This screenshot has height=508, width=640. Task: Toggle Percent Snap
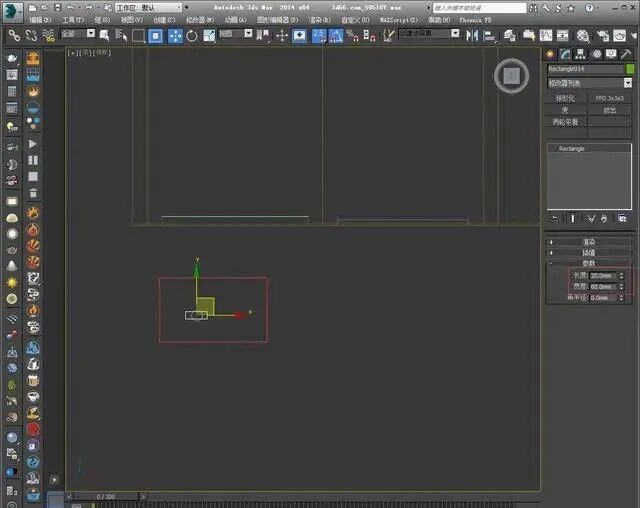(352, 36)
